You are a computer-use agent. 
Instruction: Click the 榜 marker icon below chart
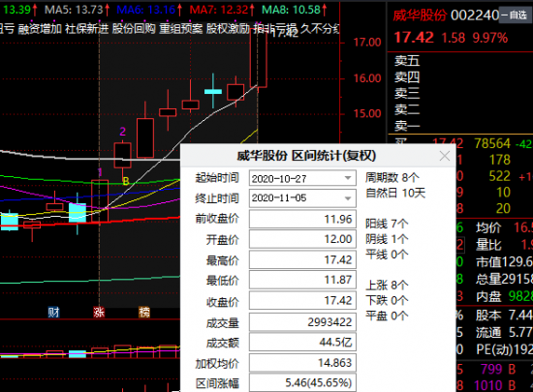tap(144, 312)
